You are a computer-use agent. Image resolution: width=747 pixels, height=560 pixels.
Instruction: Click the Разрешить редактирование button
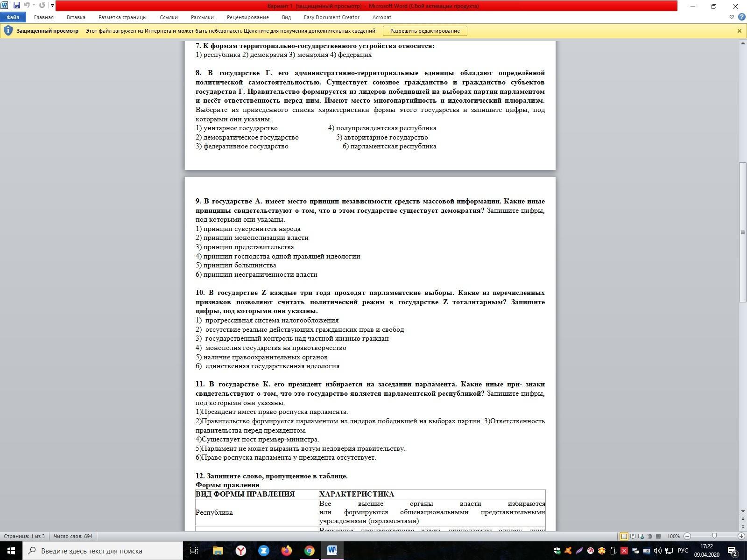425,31
